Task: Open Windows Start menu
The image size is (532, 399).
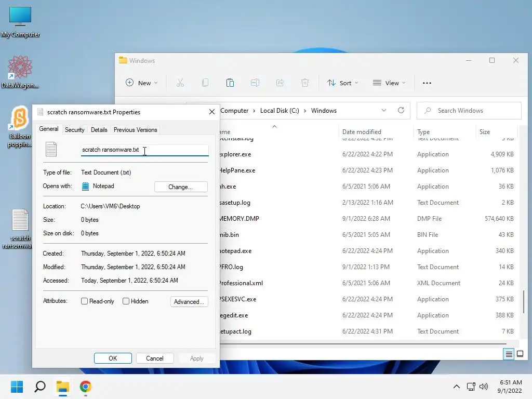Action: click(17, 387)
